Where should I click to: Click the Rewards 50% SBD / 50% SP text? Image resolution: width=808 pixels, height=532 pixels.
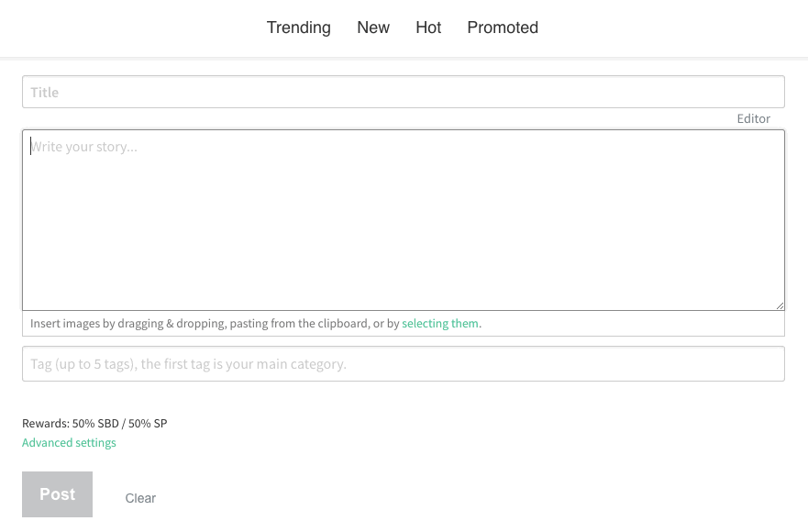(94, 423)
